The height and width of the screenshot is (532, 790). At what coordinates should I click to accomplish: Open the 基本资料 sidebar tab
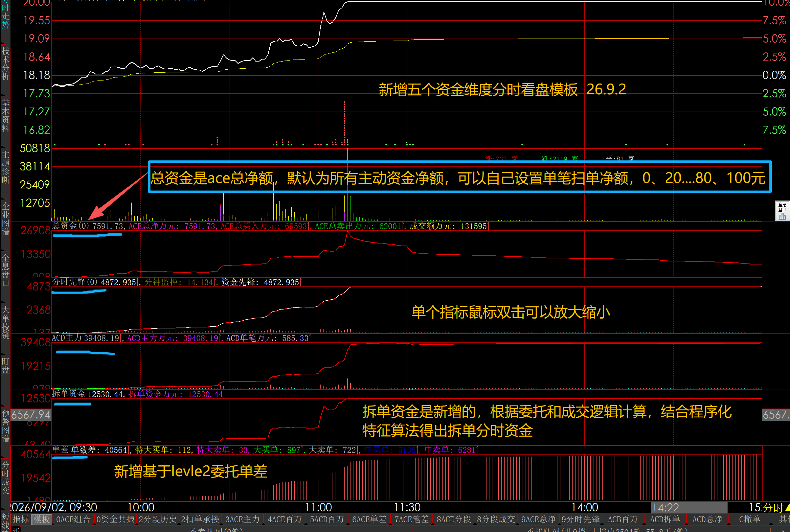coord(5,115)
